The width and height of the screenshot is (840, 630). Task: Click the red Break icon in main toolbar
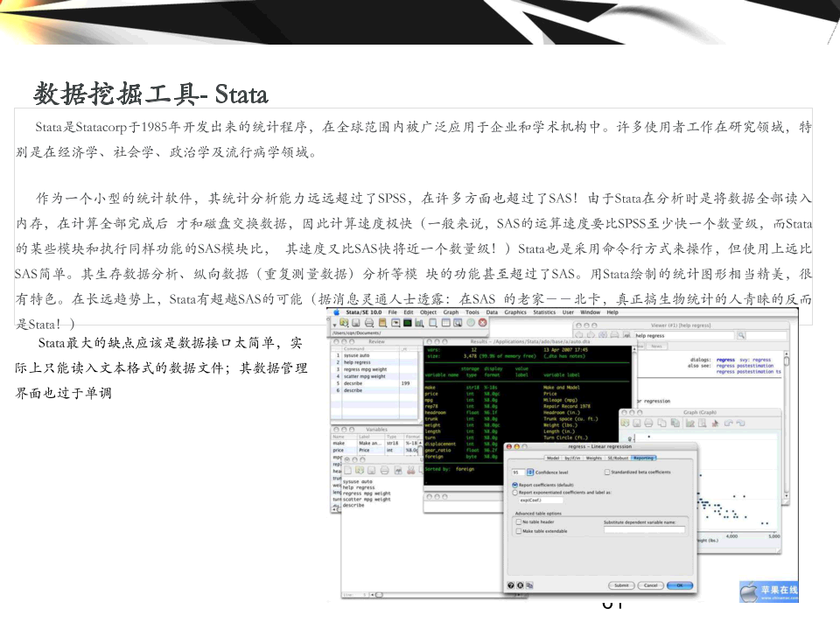point(483,323)
